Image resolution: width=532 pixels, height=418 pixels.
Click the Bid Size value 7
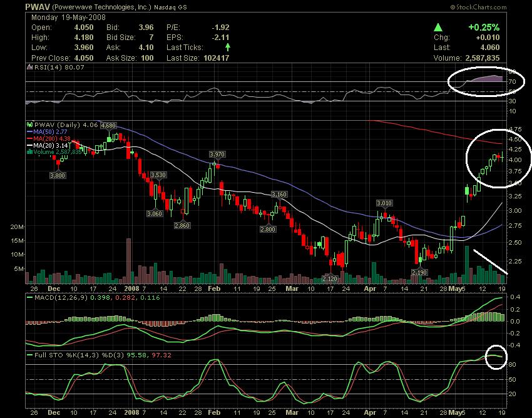pos(151,38)
